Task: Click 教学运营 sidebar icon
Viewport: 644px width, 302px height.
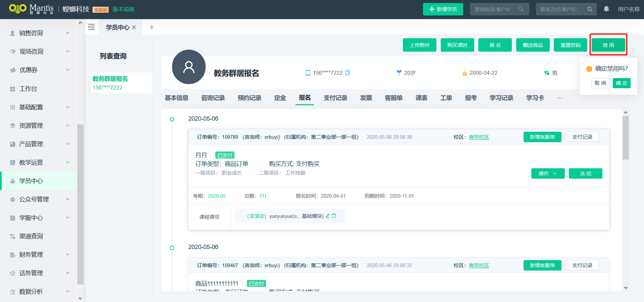Action: click(x=12, y=163)
